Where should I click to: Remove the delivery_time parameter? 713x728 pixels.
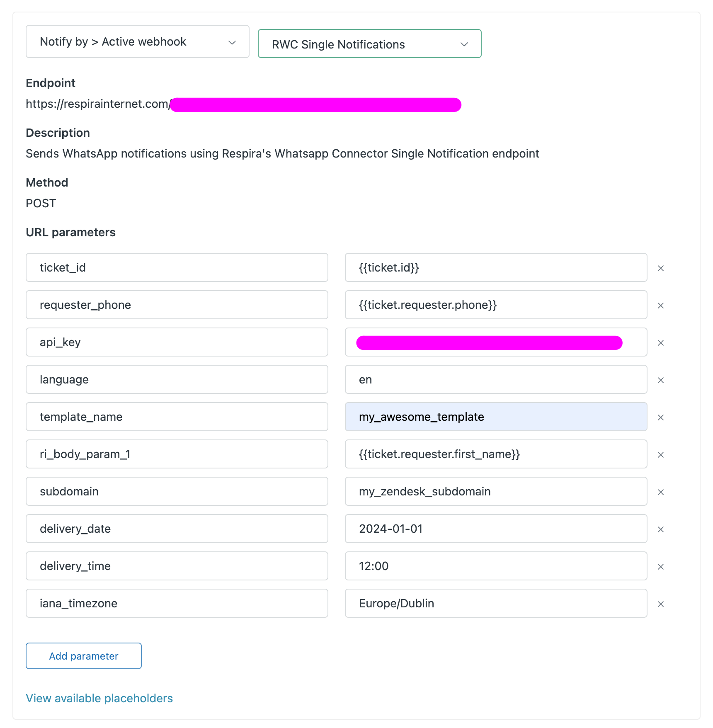point(660,567)
